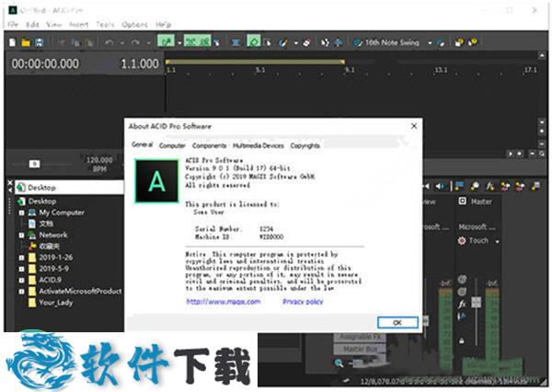The width and height of the screenshot is (552, 392).
Task: Open the Touch automation mode dropdown arrow
Action: coord(498,242)
